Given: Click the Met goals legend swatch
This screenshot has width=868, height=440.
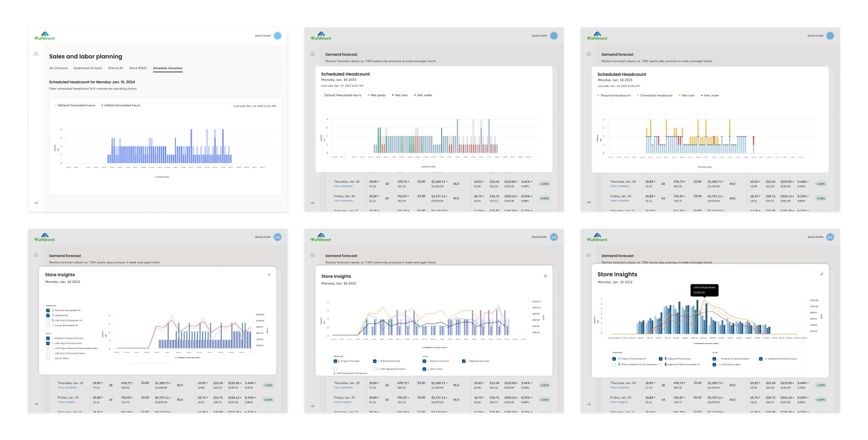Looking at the screenshot, I should pos(368,95).
